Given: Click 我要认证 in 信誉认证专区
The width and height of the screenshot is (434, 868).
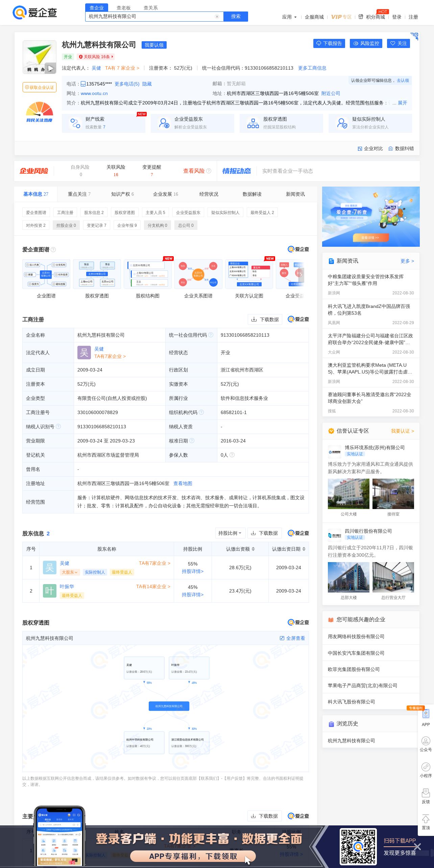Looking at the screenshot, I should click(403, 431).
